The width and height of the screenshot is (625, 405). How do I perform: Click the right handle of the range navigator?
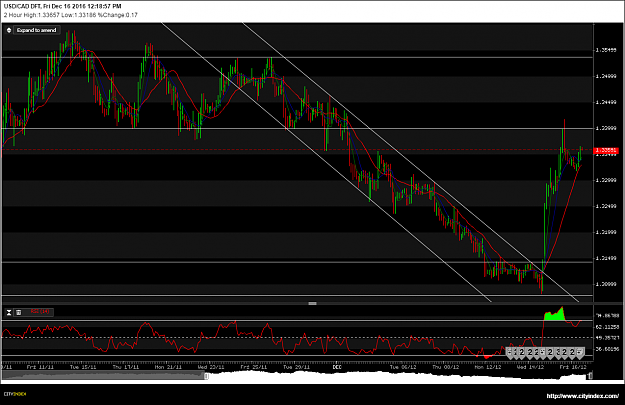pyautogui.click(x=590, y=375)
